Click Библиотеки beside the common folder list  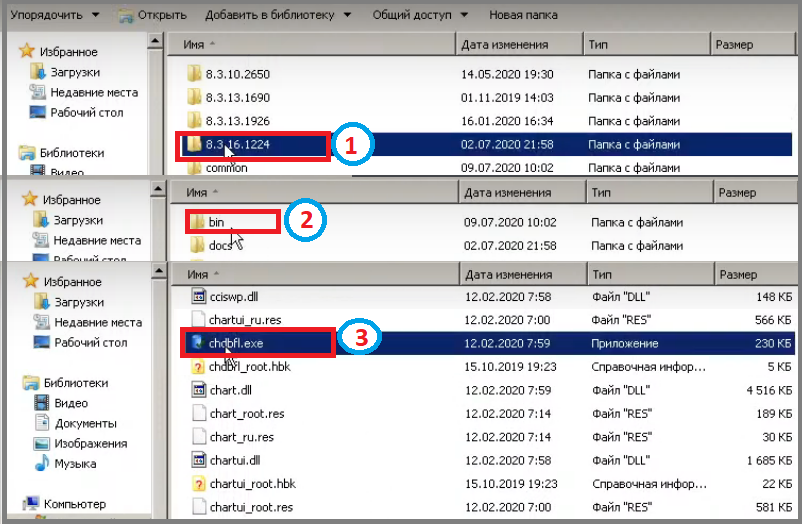tap(62, 152)
